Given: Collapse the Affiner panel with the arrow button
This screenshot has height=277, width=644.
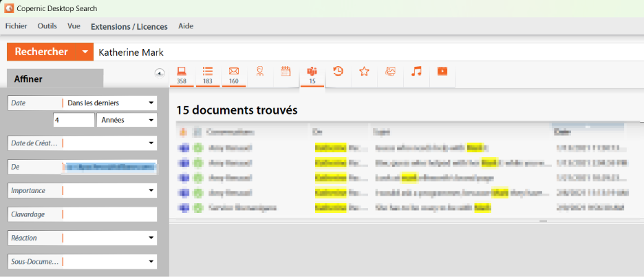Looking at the screenshot, I should click(160, 72).
